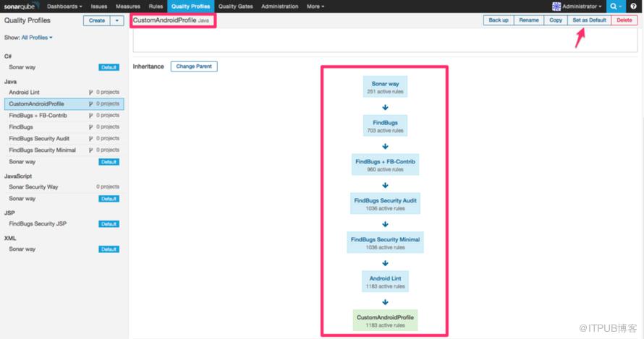This screenshot has width=644, height=339.
Task: Go to Measures menu
Action: 128,7
